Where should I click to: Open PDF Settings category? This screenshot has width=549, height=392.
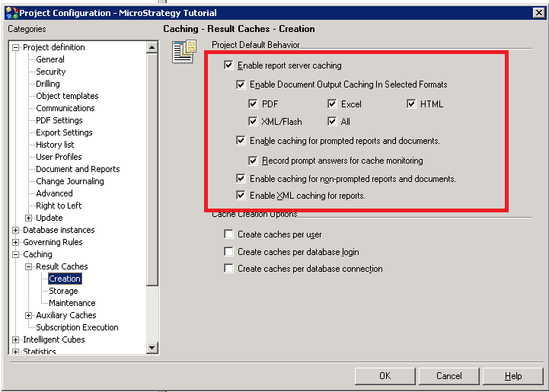click(x=59, y=120)
